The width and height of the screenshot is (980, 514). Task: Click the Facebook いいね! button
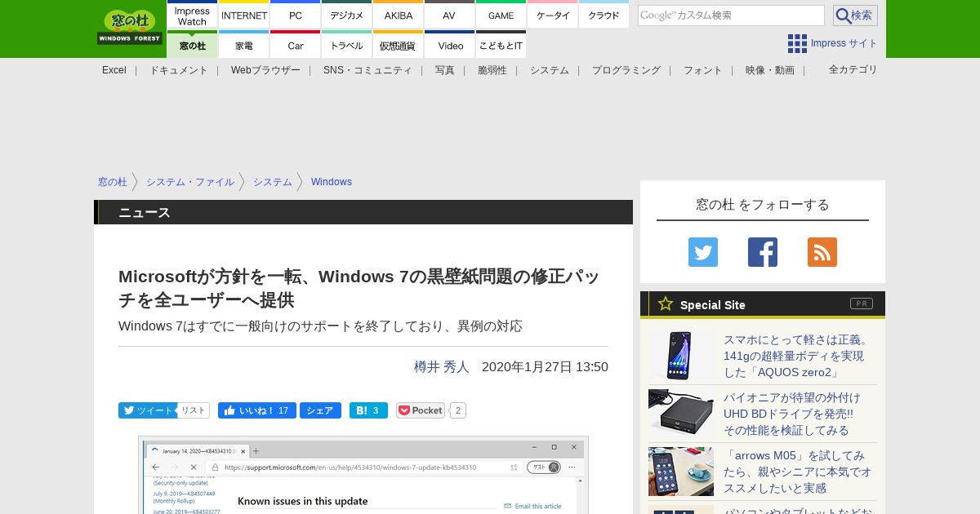[257, 410]
